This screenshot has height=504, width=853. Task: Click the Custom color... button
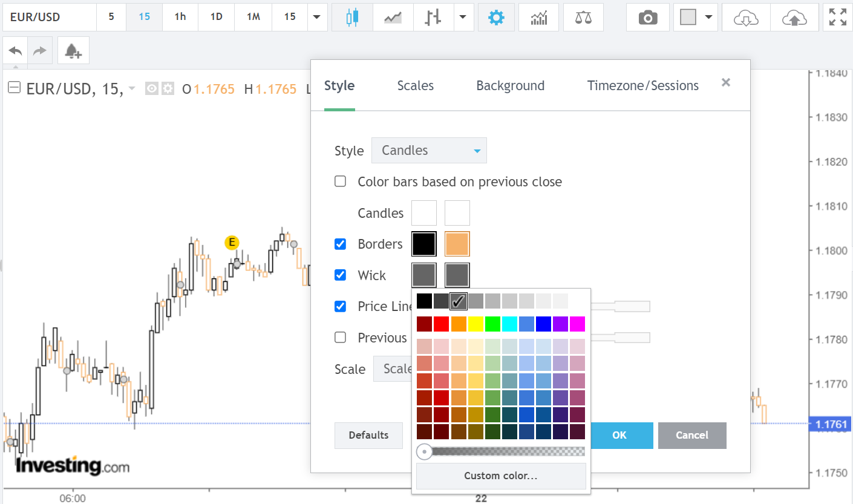click(x=501, y=476)
